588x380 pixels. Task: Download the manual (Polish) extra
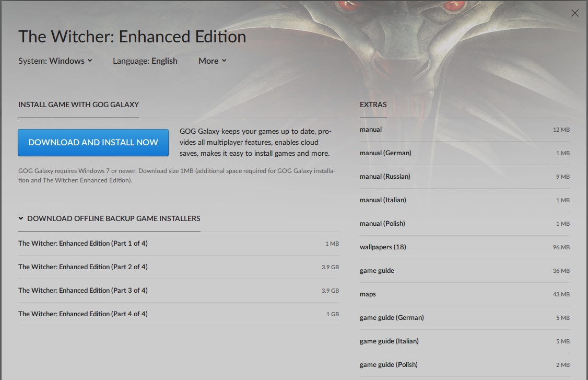tap(465, 224)
